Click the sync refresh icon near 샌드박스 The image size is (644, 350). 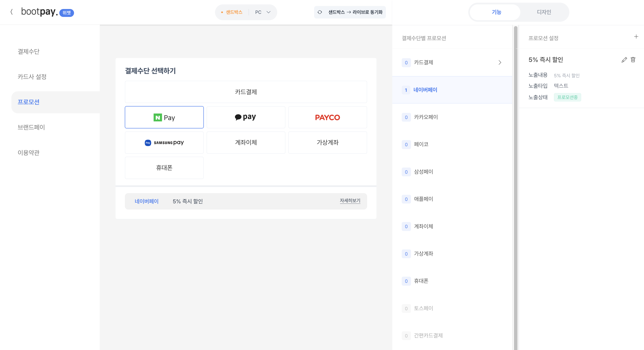[320, 12]
